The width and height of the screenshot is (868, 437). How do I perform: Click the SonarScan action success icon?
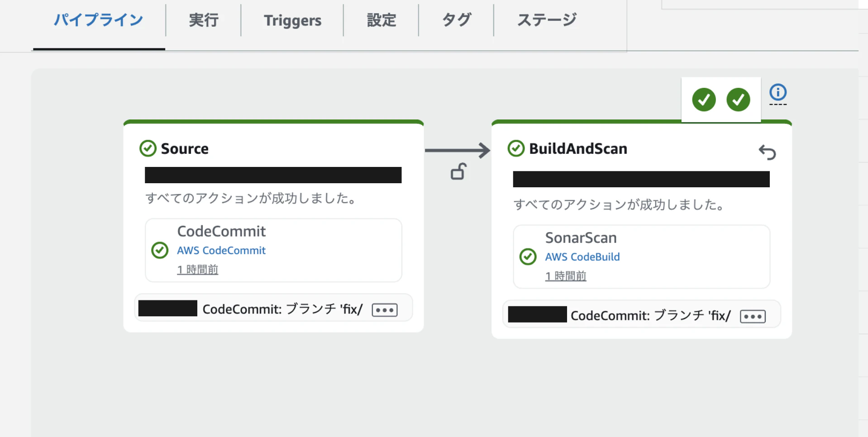click(528, 256)
